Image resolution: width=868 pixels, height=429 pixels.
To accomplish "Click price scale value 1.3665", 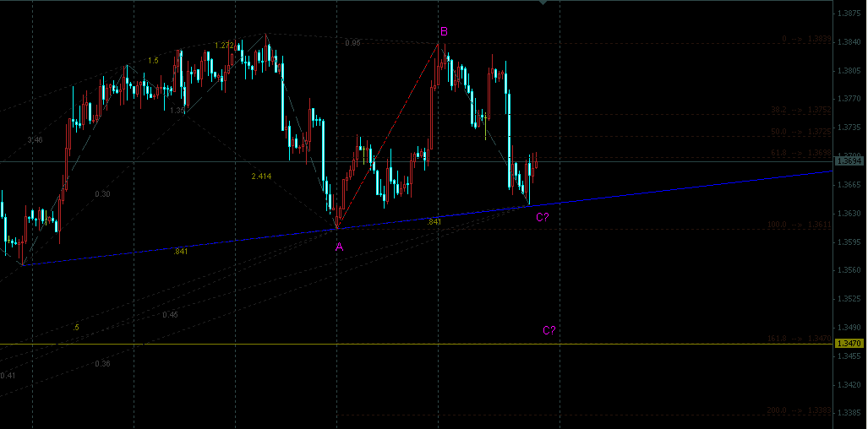I will pyautogui.click(x=849, y=185).
